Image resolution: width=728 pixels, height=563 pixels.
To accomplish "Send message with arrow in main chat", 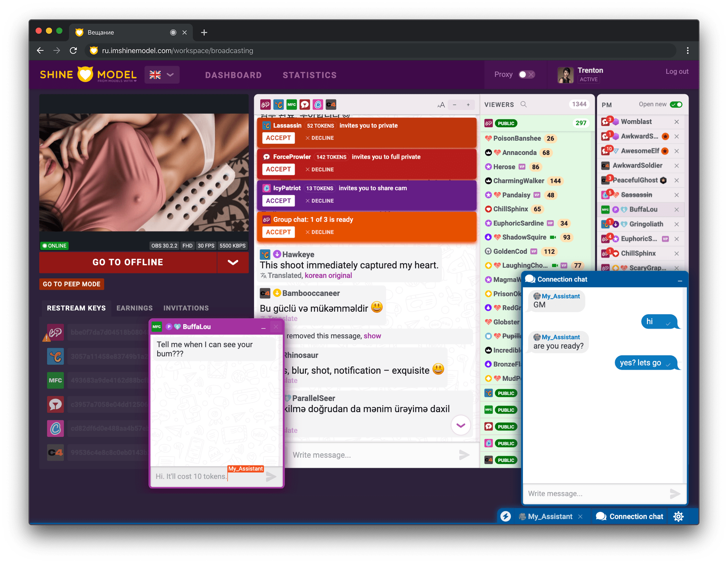I will pyautogui.click(x=464, y=455).
